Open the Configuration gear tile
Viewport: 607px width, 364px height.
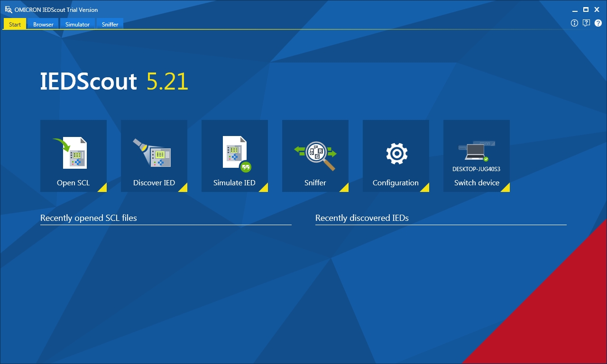396,156
